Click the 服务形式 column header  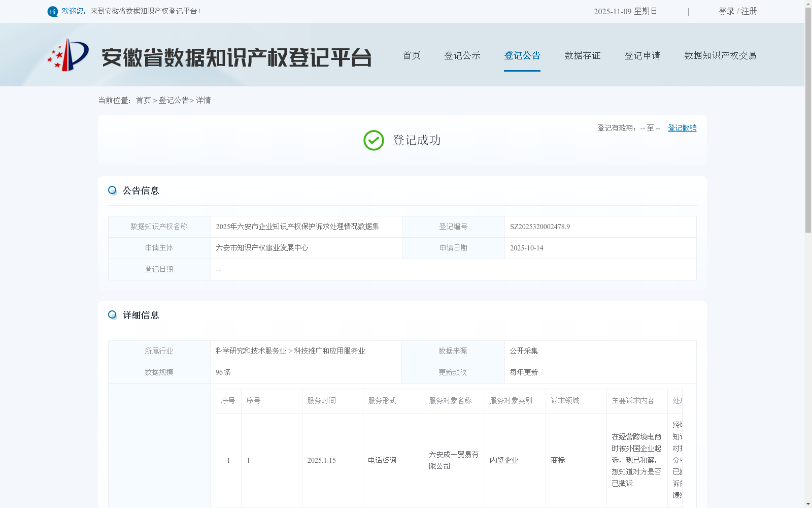coord(383,401)
